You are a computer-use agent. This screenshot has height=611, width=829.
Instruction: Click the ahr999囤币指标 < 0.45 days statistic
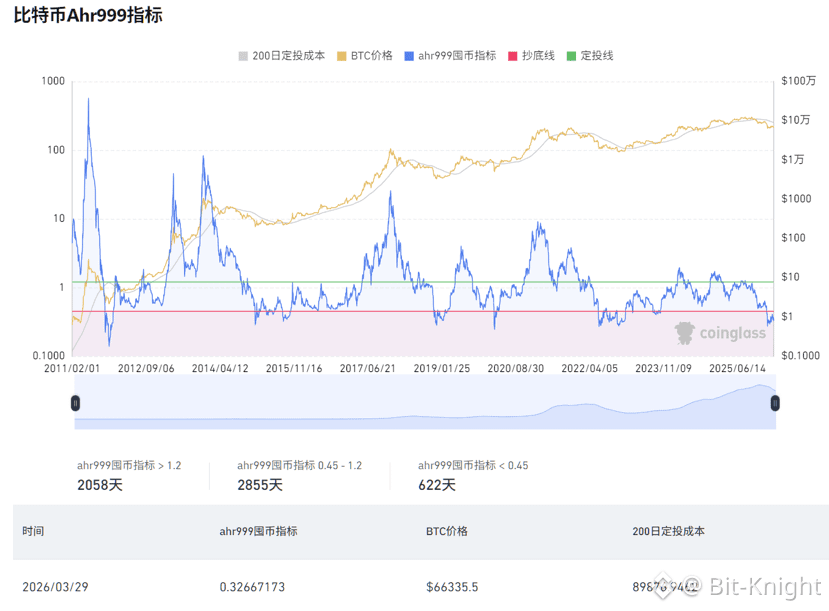[x=437, y=485]
